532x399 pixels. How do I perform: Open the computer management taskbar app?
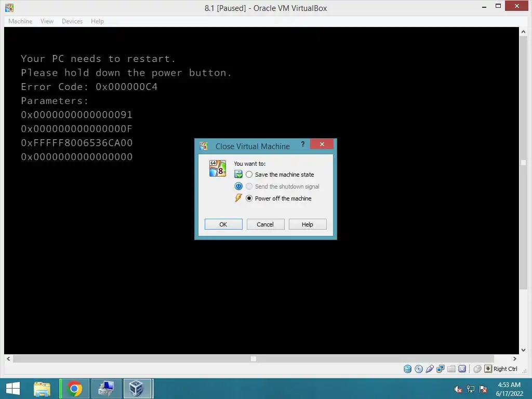click(107, 389)
